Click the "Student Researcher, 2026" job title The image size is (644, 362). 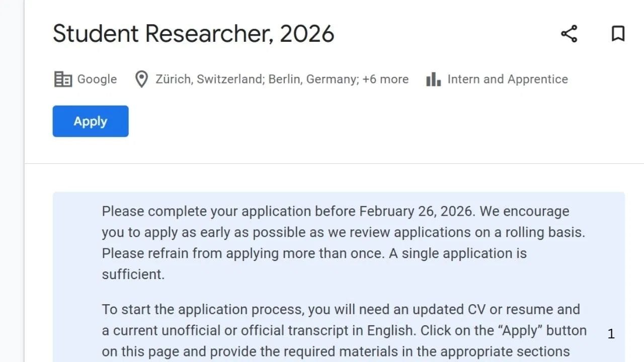[x=193, y=34]
